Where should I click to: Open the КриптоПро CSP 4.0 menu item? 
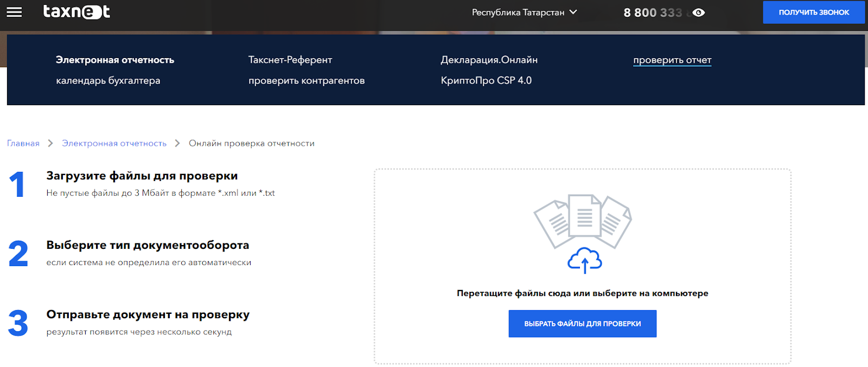point(486,81)
